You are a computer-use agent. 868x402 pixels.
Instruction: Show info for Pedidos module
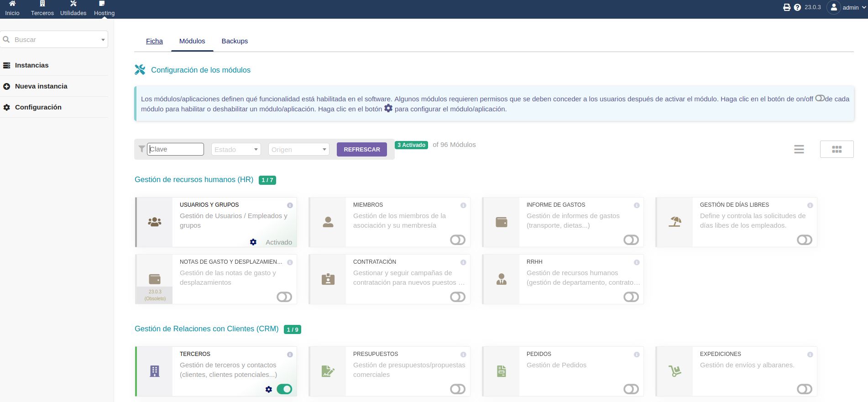tap(637, 355)
